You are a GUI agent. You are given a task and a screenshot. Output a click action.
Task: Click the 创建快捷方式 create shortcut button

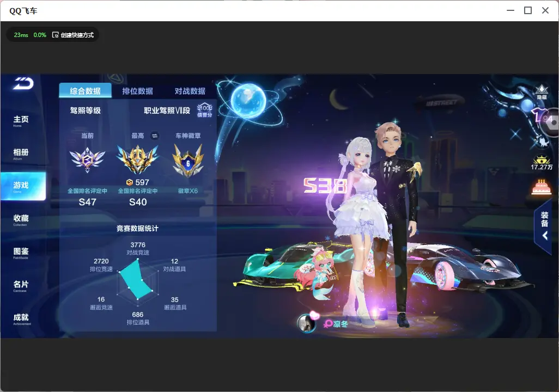(73, 35)
